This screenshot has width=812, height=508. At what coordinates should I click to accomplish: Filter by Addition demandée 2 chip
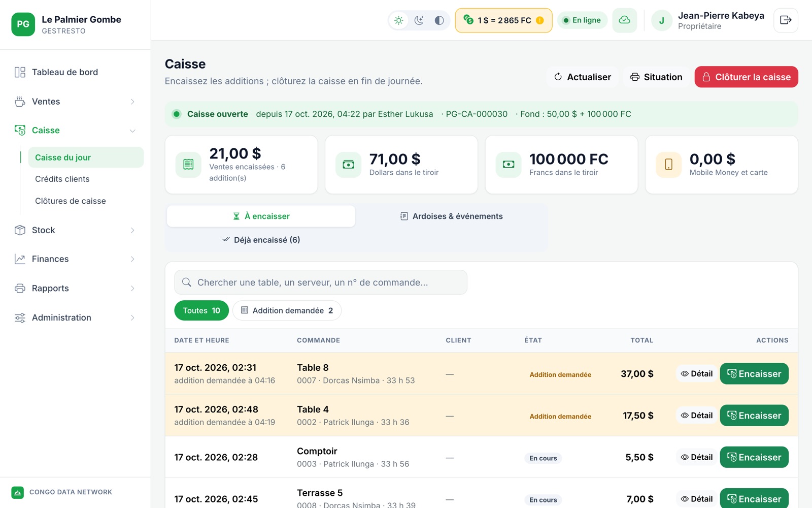pyautogui.click(x=287, y=310)
